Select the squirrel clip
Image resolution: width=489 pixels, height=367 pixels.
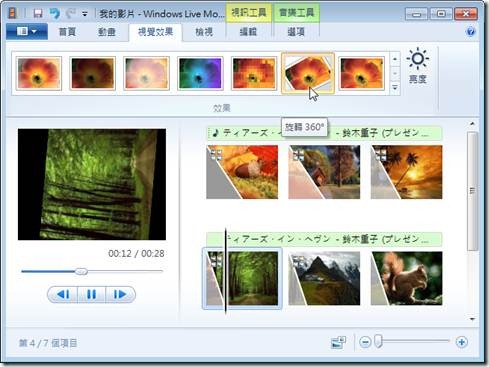(407, 278)
